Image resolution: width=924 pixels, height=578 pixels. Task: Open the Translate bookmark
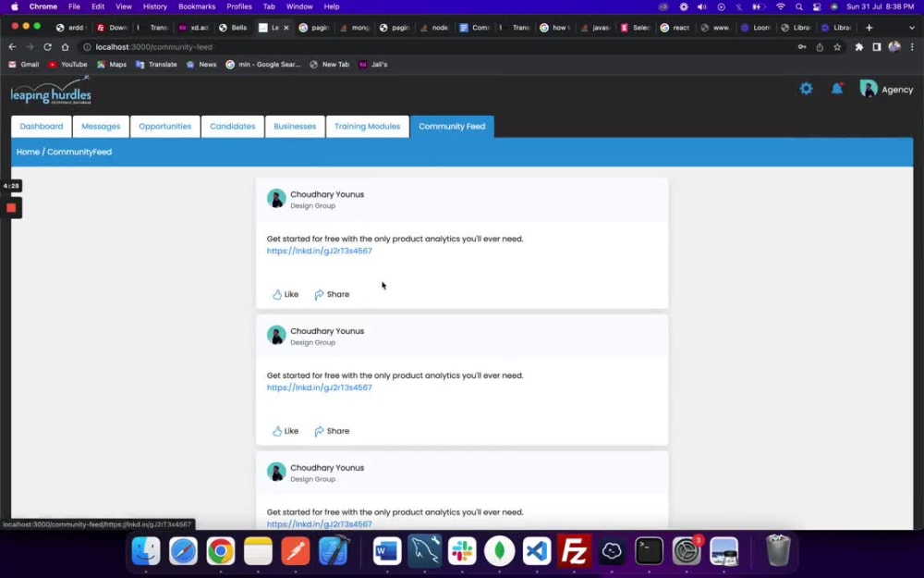pyautogui.click(x=156, y=65)
